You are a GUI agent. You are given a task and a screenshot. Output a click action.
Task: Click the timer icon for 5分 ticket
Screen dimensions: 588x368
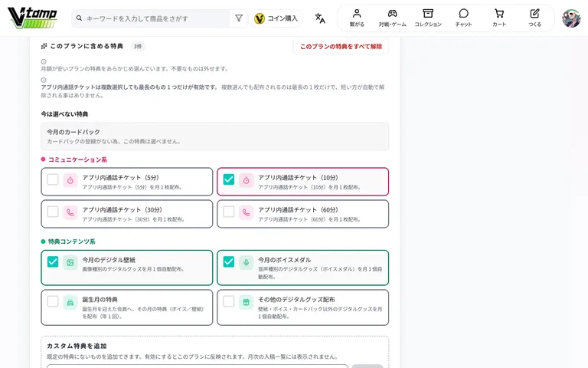click(70, 181)
